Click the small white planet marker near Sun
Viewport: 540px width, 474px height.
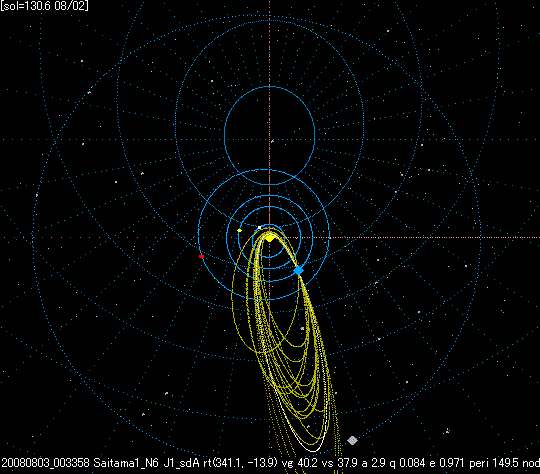259,227
